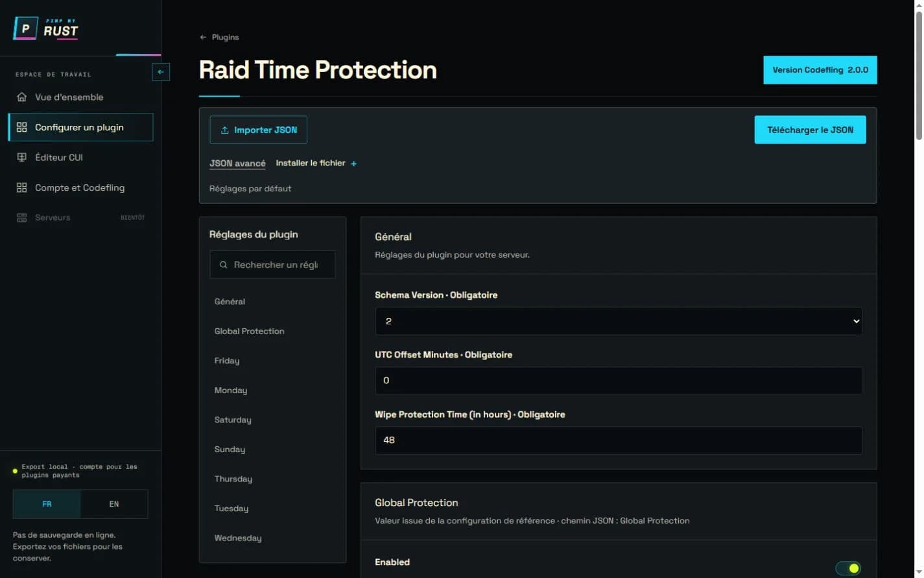Switch language to EN
Image resolution: width=924 pixels, height=578 pixels.
[114, 504]
